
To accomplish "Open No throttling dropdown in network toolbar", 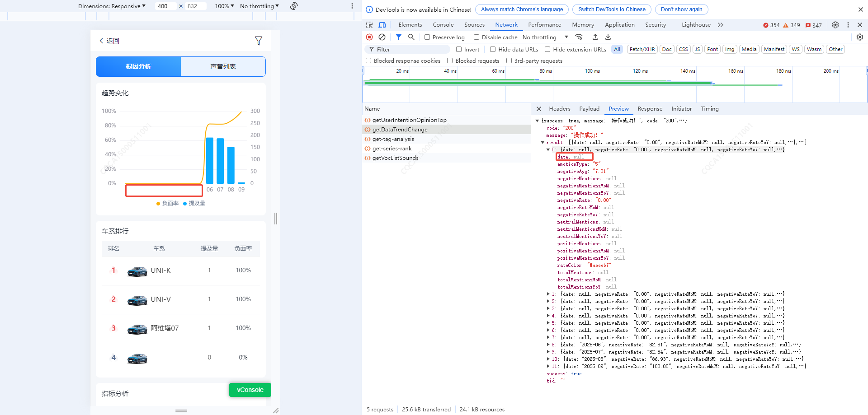I will pyautogui.click(x=545, y=37).
